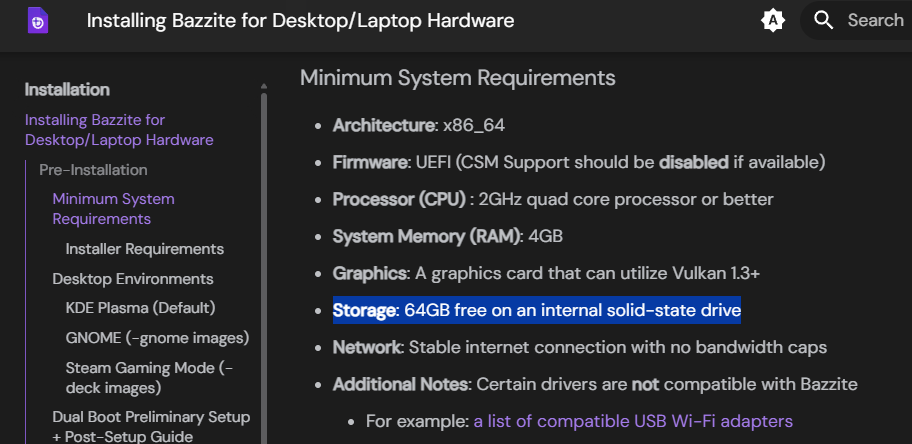This screenshot has height=444, width=912.
Task: Open GNOME (-gnome images) sidebar entry
Action: 157,338
